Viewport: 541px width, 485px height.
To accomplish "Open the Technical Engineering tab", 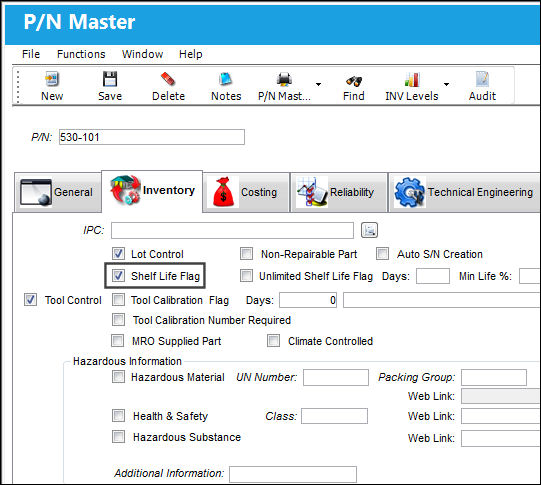I will click(464, 192).
